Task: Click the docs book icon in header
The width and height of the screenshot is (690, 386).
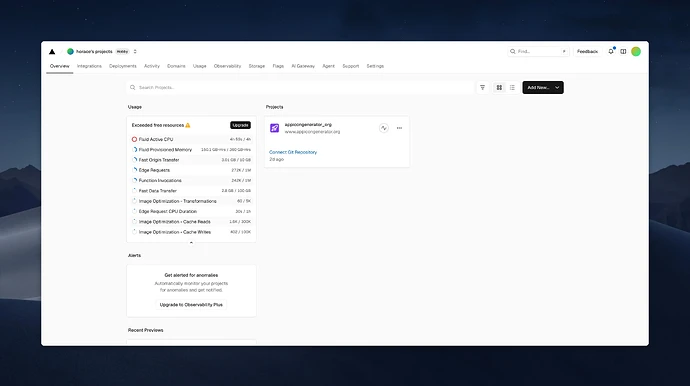Action: 623,51
